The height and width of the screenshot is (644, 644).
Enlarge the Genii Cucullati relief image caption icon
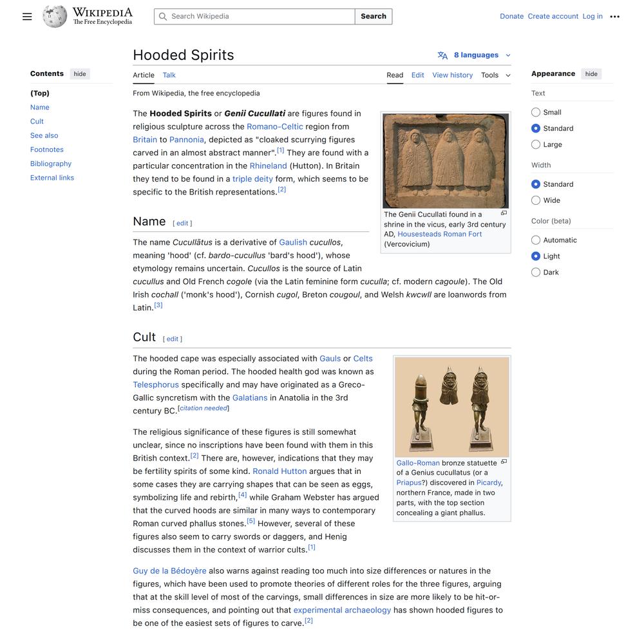[504, 213]
